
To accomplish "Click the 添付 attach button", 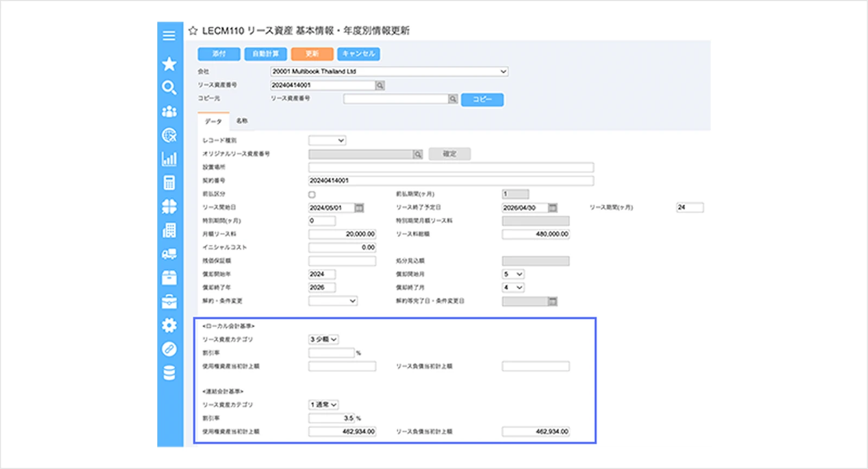I will point(219,54).
